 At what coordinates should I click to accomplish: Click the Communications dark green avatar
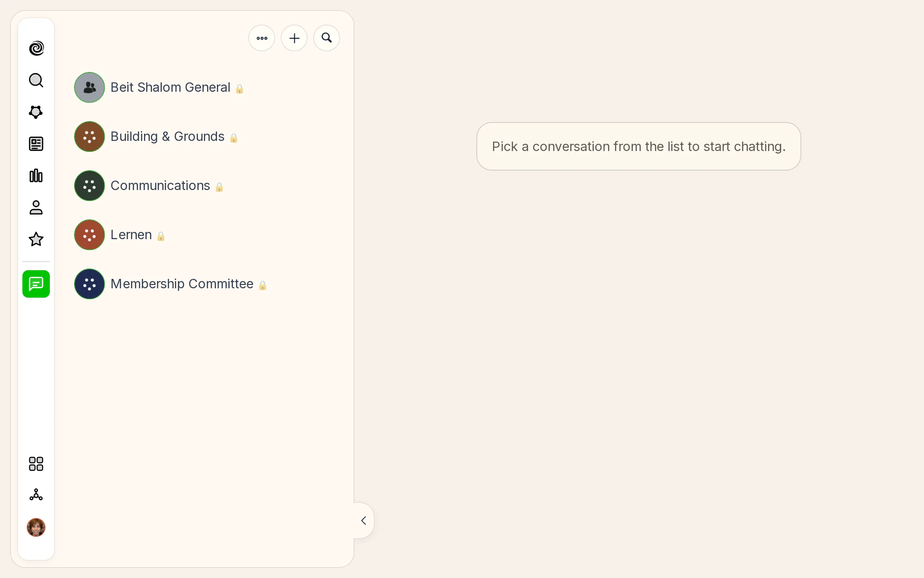[x=90, y=186]
